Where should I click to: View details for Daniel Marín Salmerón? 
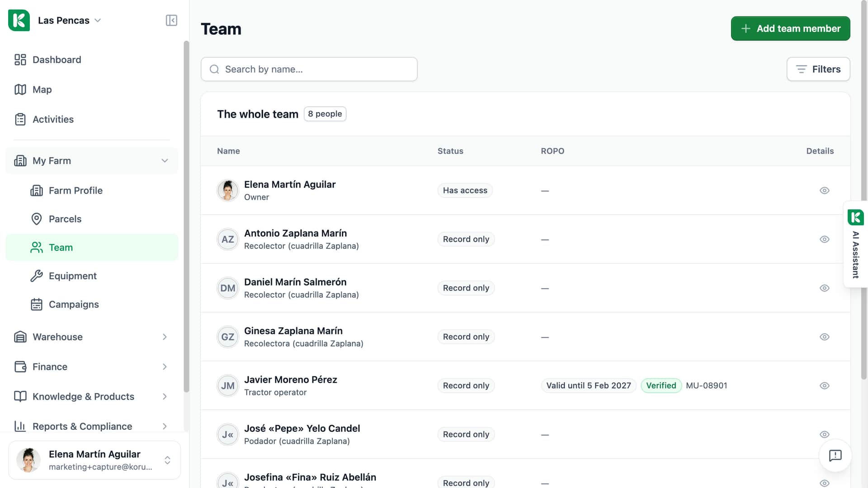[825, 288]
